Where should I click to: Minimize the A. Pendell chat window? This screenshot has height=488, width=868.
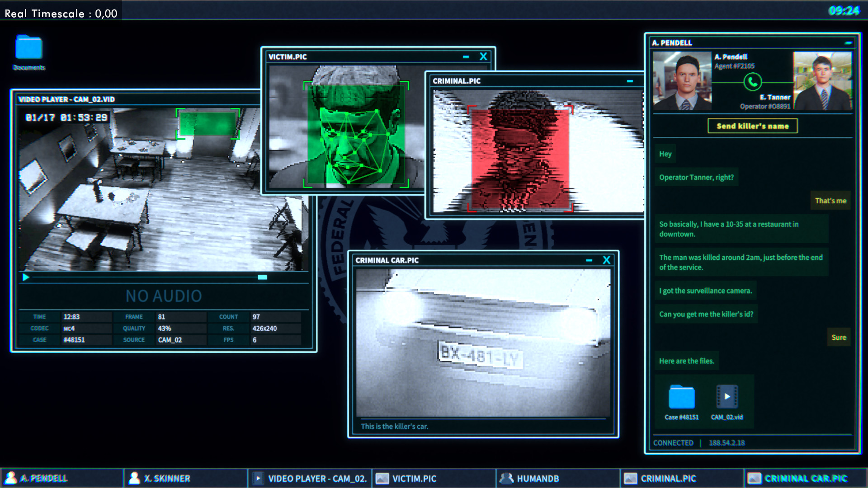(848, 43)
